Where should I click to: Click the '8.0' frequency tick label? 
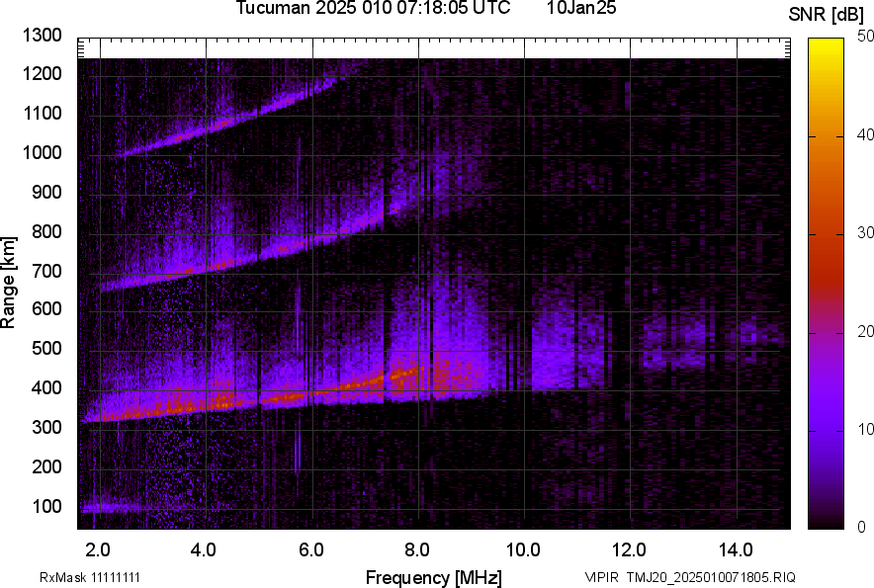click(417, 549)
